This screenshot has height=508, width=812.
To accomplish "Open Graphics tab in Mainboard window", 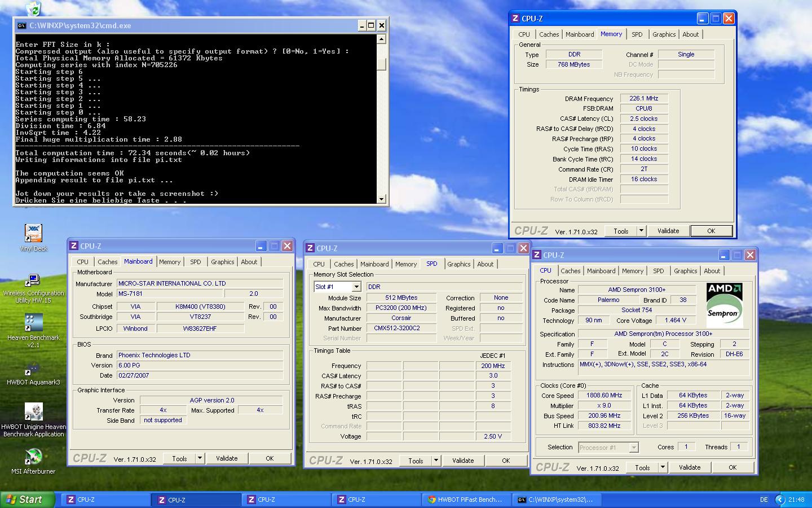I will pyautogui.click(x=222, y=262).
